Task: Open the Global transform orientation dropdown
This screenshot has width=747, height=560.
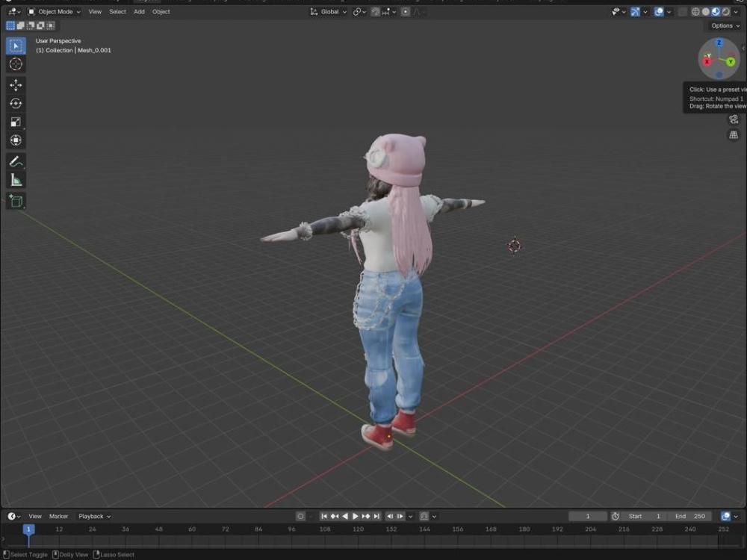Action: pos(328,12)
